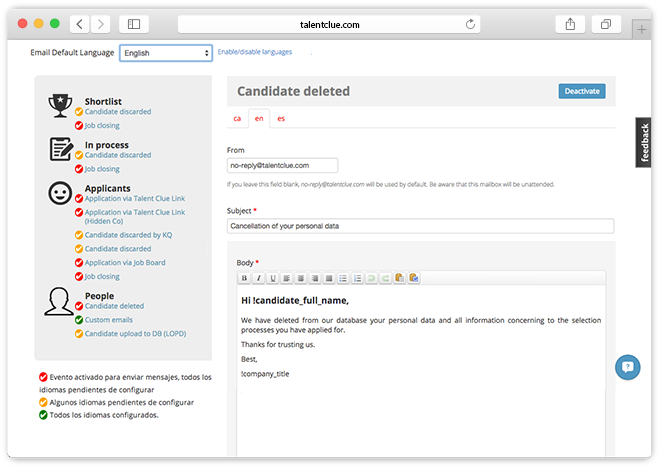Viewport: 660px width, 468px height.
Task: Show the Safari sidebar
Action: [x=134, y=23]
